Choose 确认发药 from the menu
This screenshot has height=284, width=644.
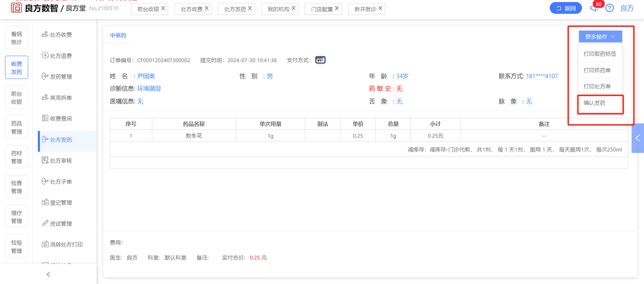[600, 103]
